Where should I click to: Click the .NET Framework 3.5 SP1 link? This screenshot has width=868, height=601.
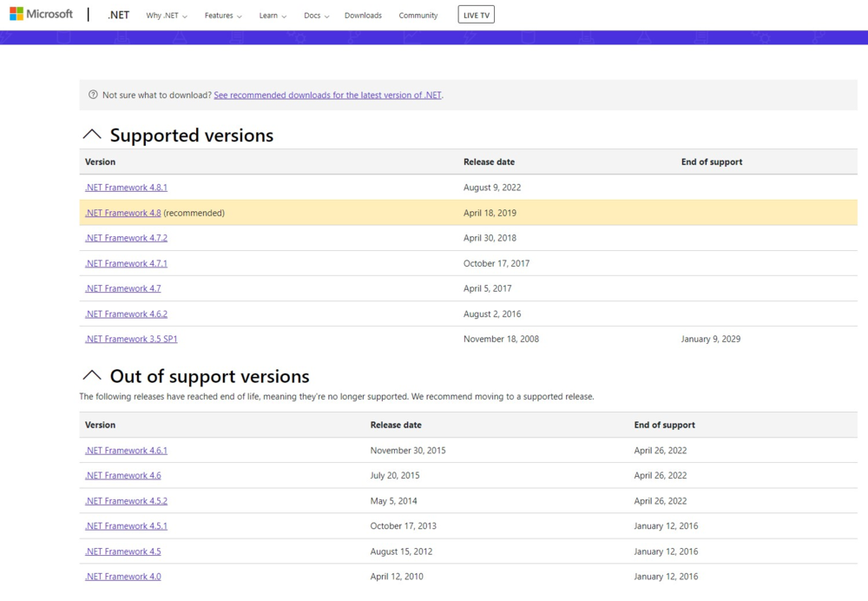[x=131, y=340]
